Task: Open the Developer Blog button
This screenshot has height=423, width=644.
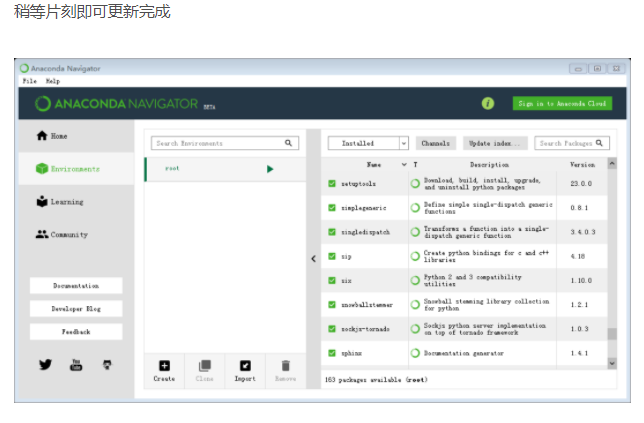Action: pos(76,308)
